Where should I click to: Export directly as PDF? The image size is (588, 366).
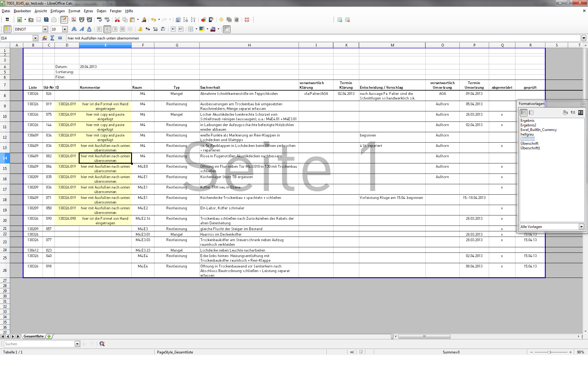point(74,20)
